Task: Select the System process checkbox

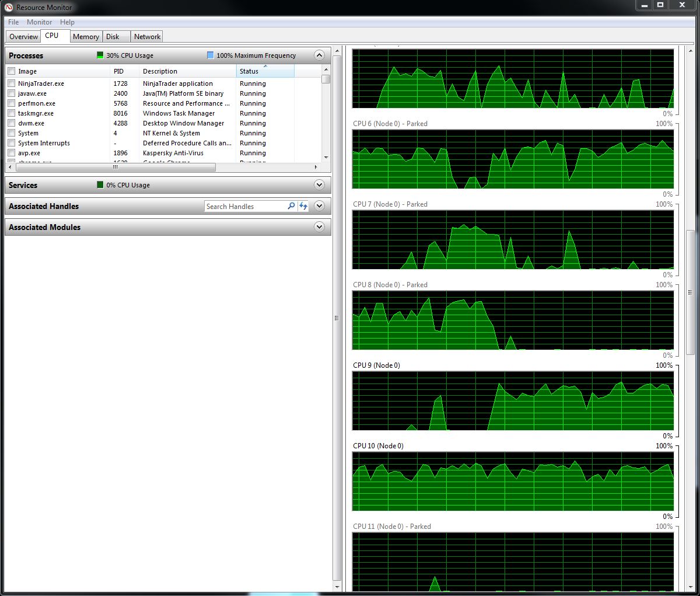Action: click(x=11, y=133)
